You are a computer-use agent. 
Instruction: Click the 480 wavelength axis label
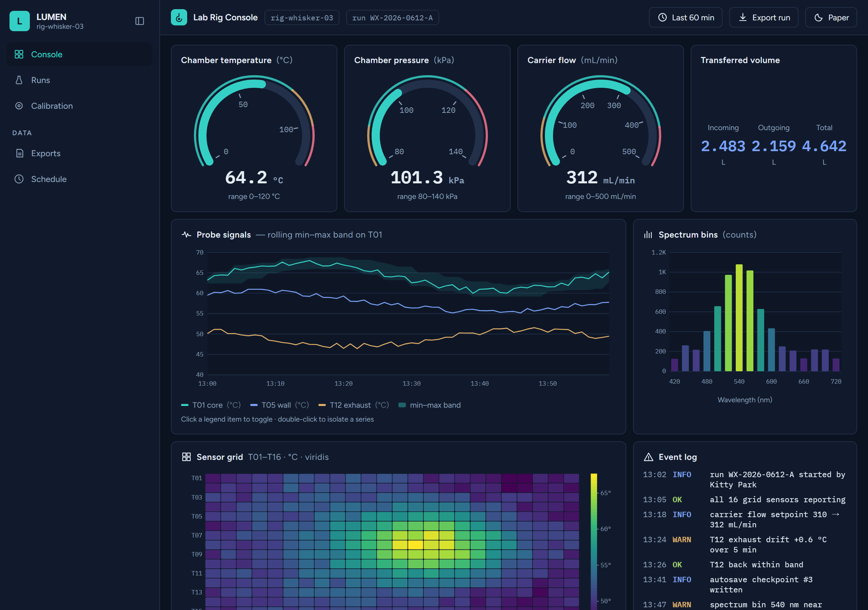click(x=707, y=382)
